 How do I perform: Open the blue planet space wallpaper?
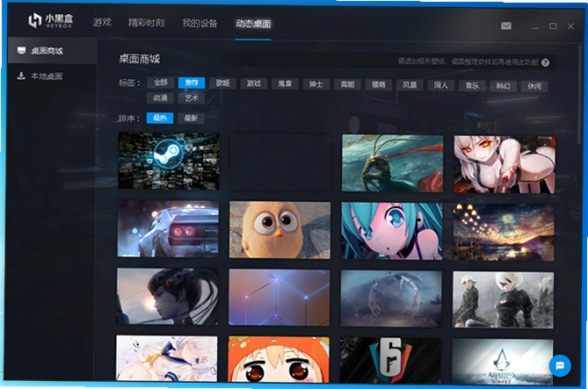click(x=391, y=299)
